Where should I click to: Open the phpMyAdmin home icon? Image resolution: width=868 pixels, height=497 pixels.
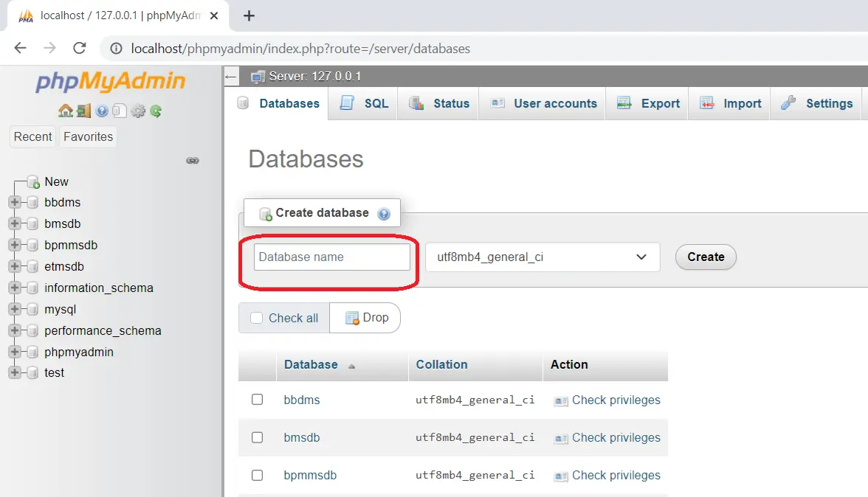(65, 111)
